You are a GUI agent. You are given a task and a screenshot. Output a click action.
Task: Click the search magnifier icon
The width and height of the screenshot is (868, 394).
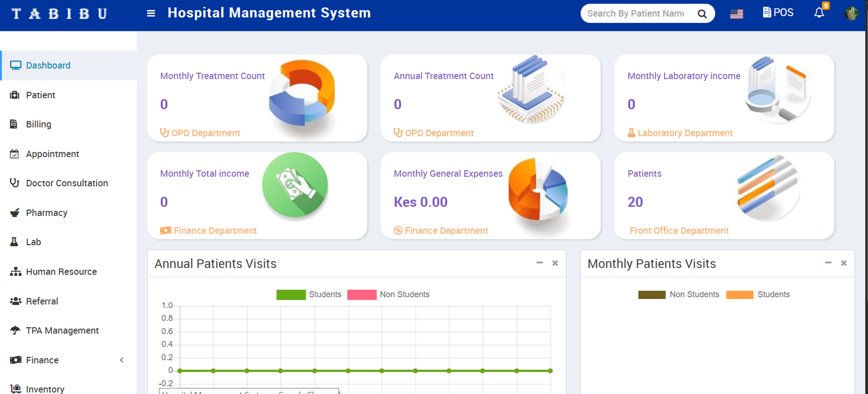point(702,14)
